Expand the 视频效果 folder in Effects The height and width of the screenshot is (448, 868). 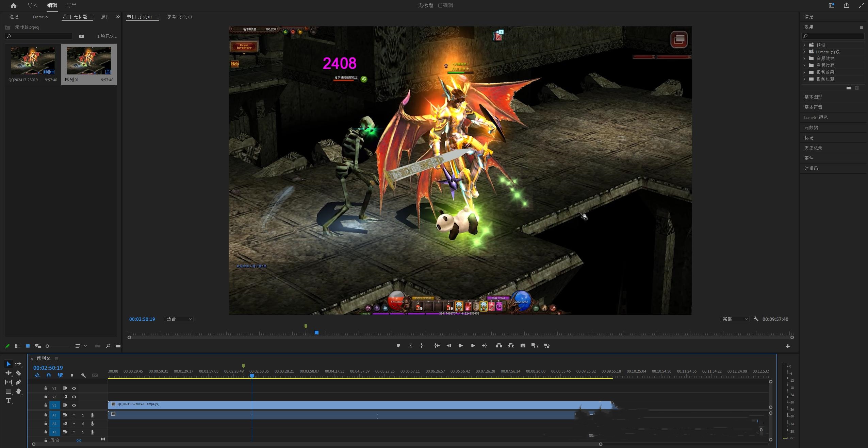pyautogui.click(x=804, y=72)
